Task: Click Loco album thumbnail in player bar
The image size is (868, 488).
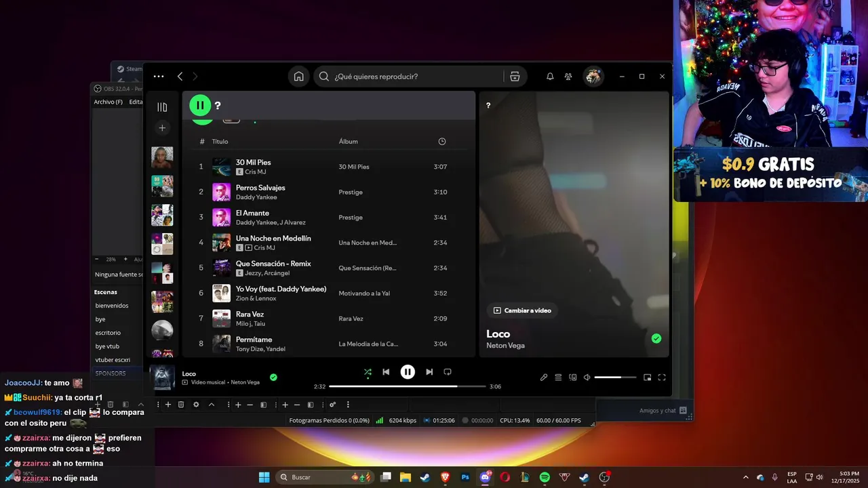Action: [163, 378]
